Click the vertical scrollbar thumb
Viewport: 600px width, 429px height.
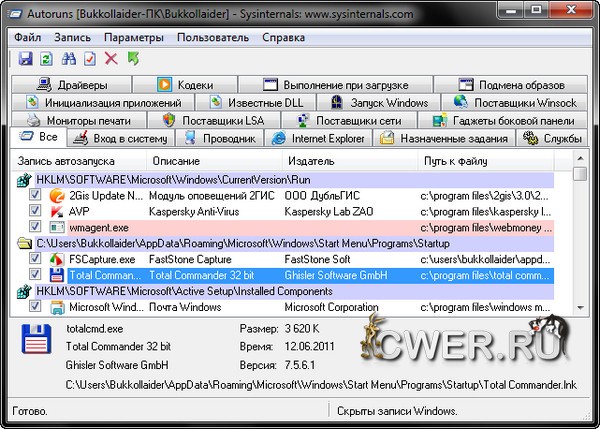coord(580,173)
